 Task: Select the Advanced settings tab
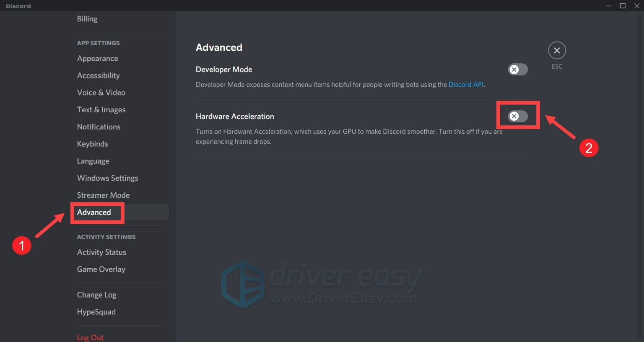93,212
